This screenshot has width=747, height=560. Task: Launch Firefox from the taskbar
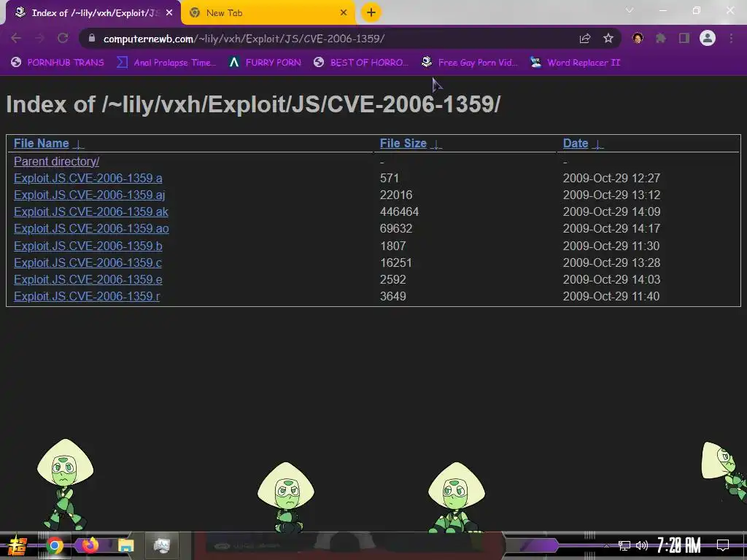point(90,545)
